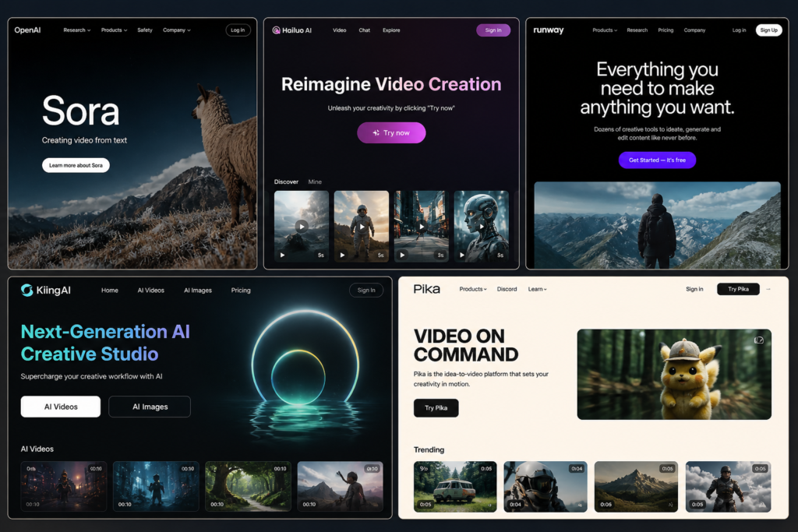Open the KlingAI child pointing at mountains thumbnail
This screenshot has height=532, width=798.
click(340, 486)
